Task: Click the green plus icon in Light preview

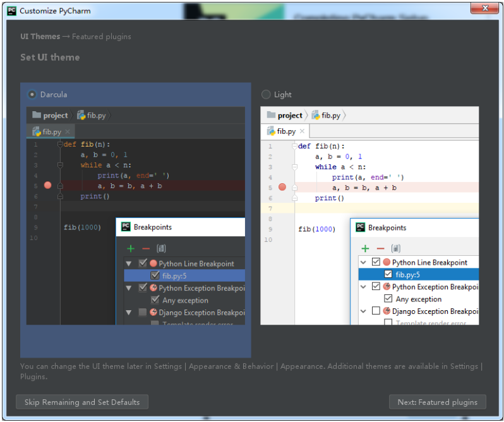Action: pyautogui.click(x=365, y=248)
